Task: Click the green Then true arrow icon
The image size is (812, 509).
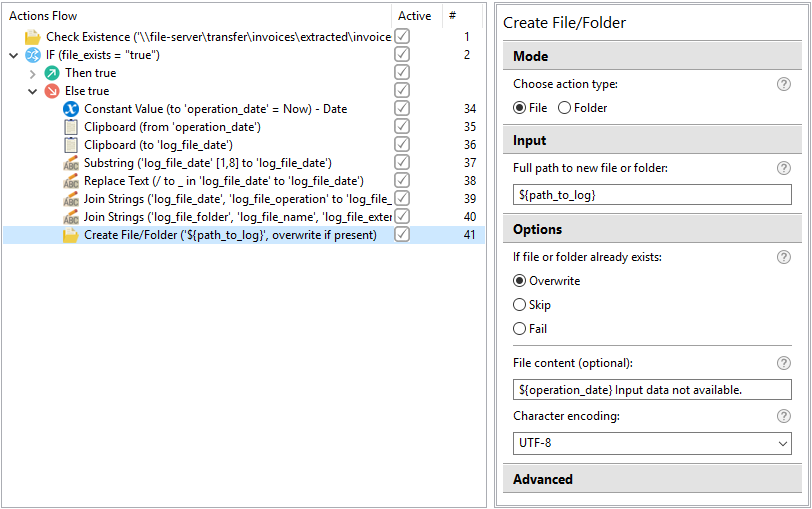Action: 52,73
